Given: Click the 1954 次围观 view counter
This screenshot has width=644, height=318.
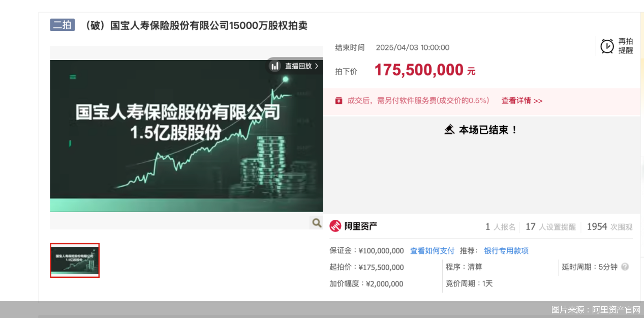Looking at the screenshot, I should click(608, 226).
